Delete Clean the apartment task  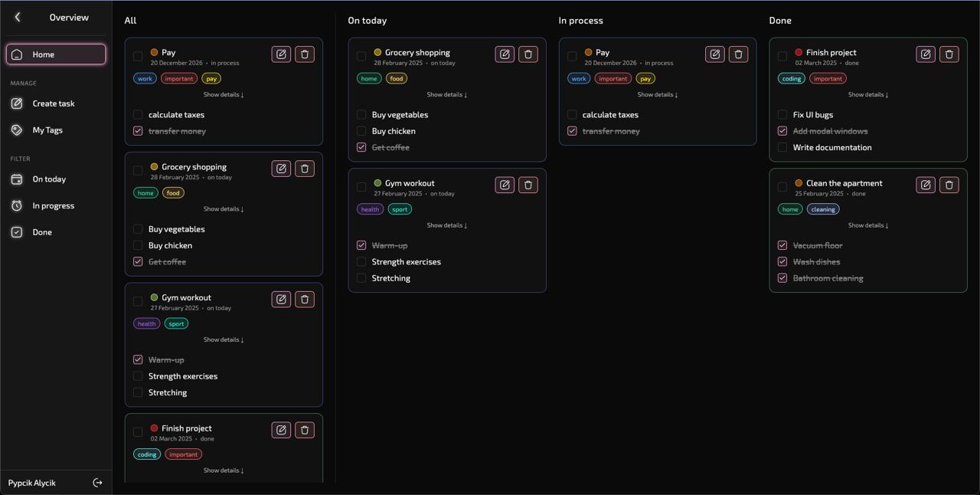(949, 185)
